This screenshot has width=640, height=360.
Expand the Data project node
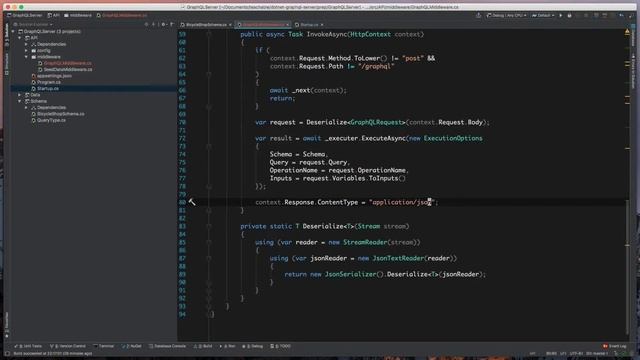tap(20, 95)
